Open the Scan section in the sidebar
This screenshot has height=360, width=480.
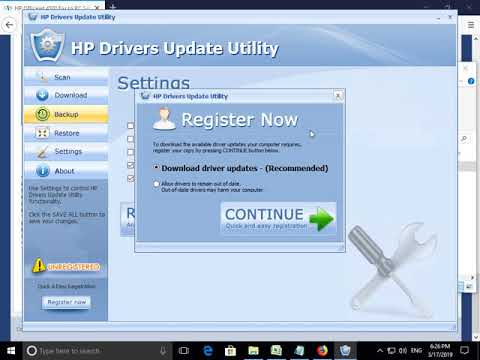click(66, 77)
